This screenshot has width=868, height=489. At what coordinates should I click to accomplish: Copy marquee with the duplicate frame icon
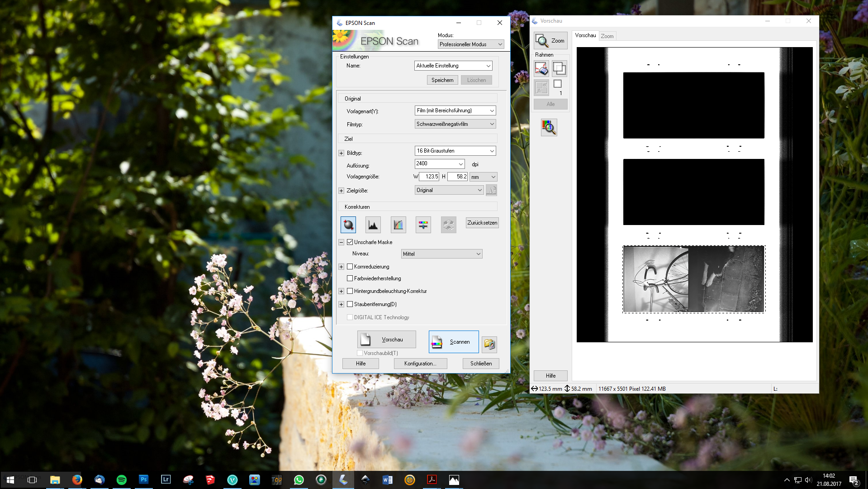pos(560,68)
